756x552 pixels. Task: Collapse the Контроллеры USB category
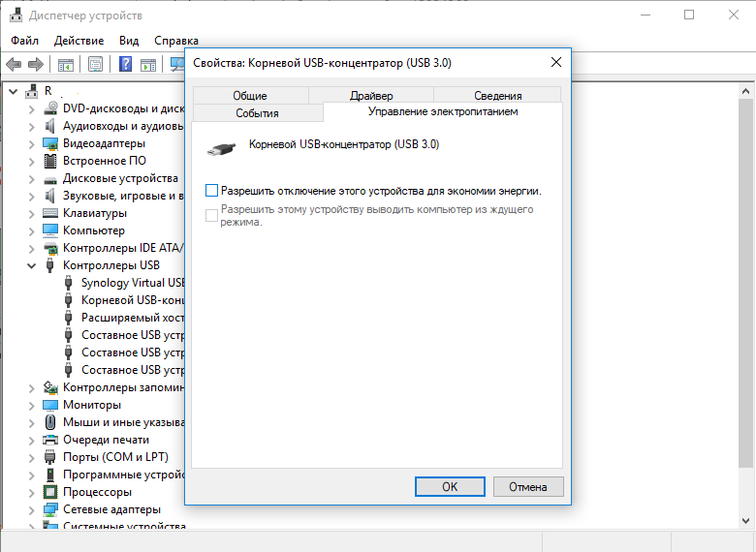pyautogui.click(x=31, y=265)
